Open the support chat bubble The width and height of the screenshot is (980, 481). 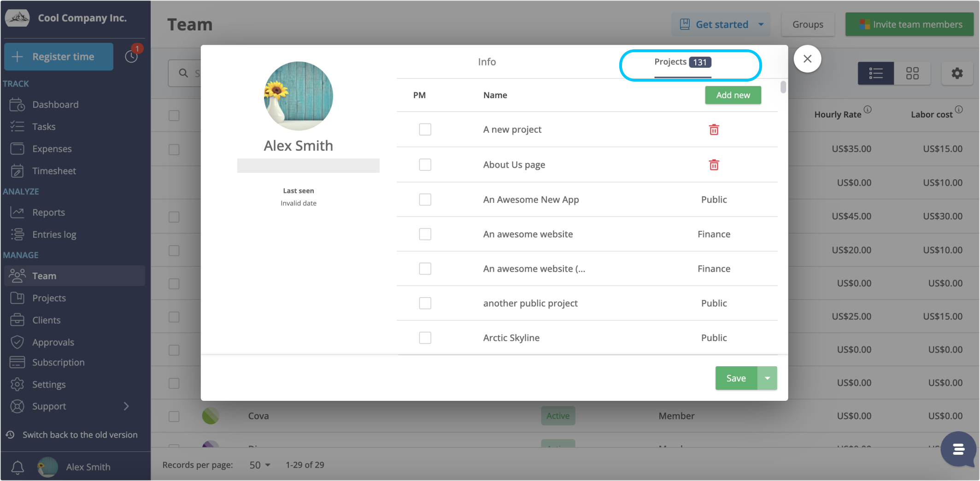tap(958, 449)
